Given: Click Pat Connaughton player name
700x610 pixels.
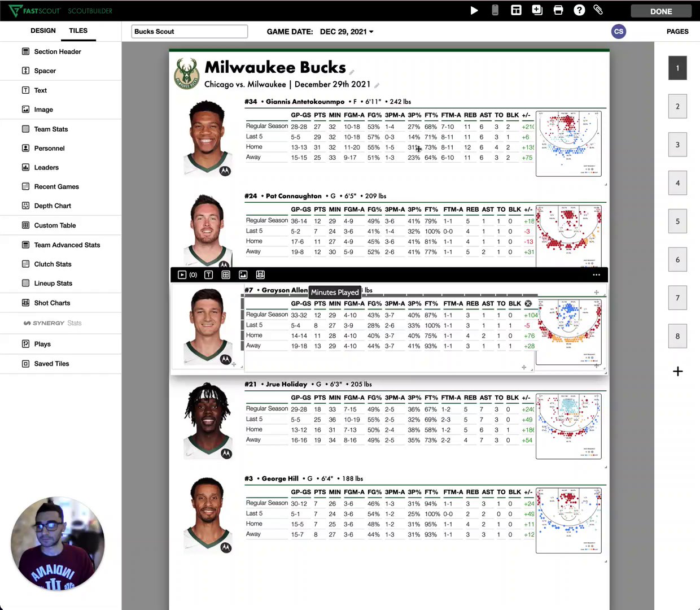Looking at the screenshot, I should tap(294, 196).
